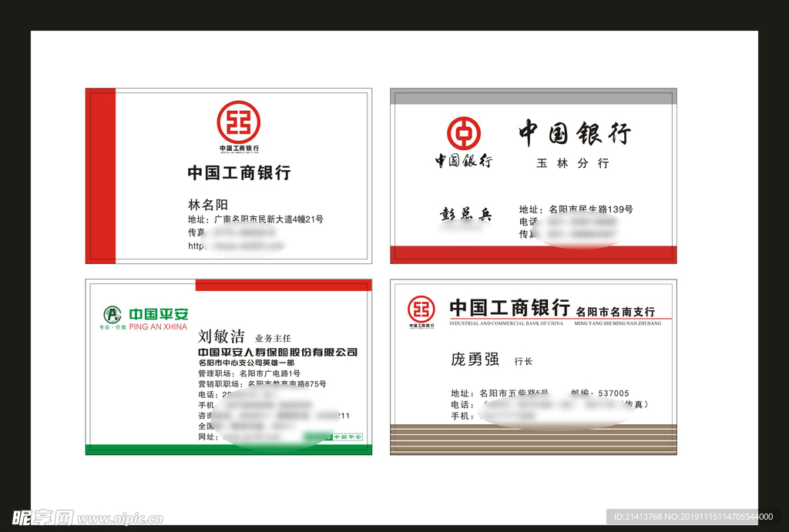Screen dimensions: 789x532
Task: Click the large 中国银行 calligraphy title
Action: click(574, 133)
